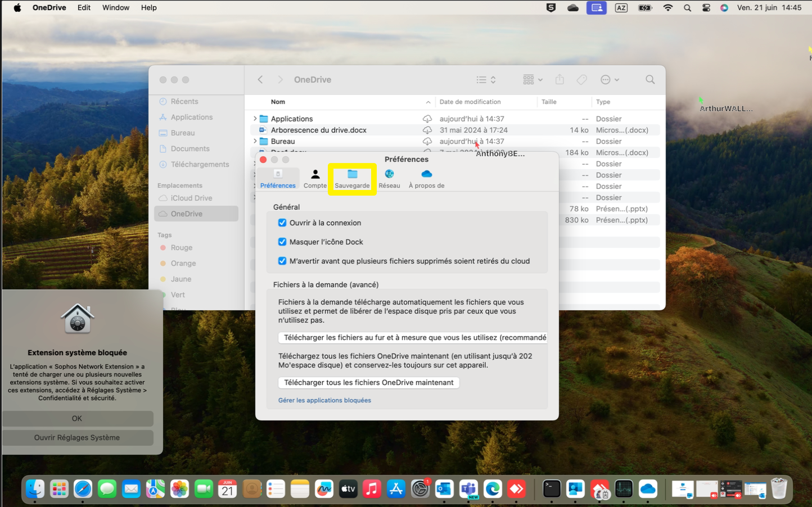Click the Finder share icon
812x507 pixels.
[560, 80]
